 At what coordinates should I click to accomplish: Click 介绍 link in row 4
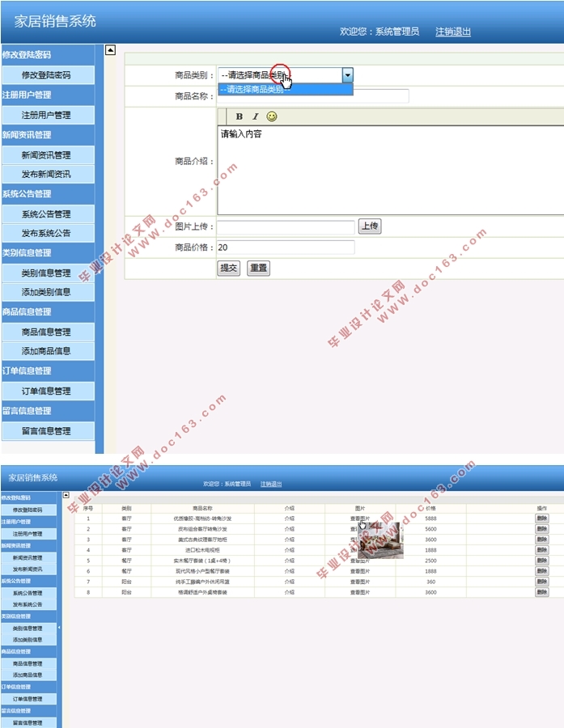290,550
